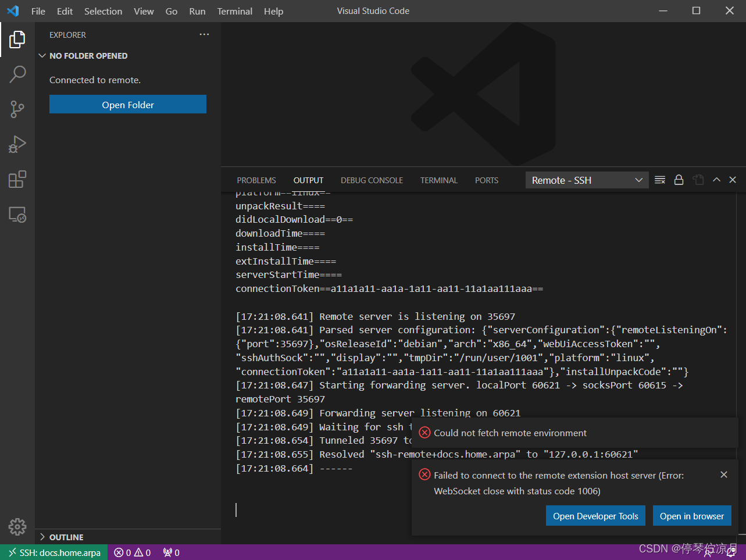The height and width of the screenshot is (560, 746).
Task: Open the Terminal menu
Action: 235,11
